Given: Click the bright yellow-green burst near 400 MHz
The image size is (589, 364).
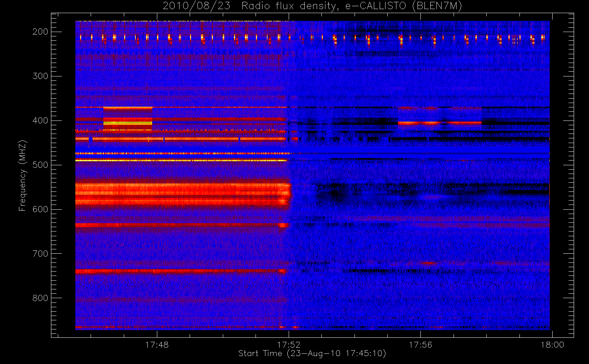Looking at the screenshot, I should click(128, 123).
